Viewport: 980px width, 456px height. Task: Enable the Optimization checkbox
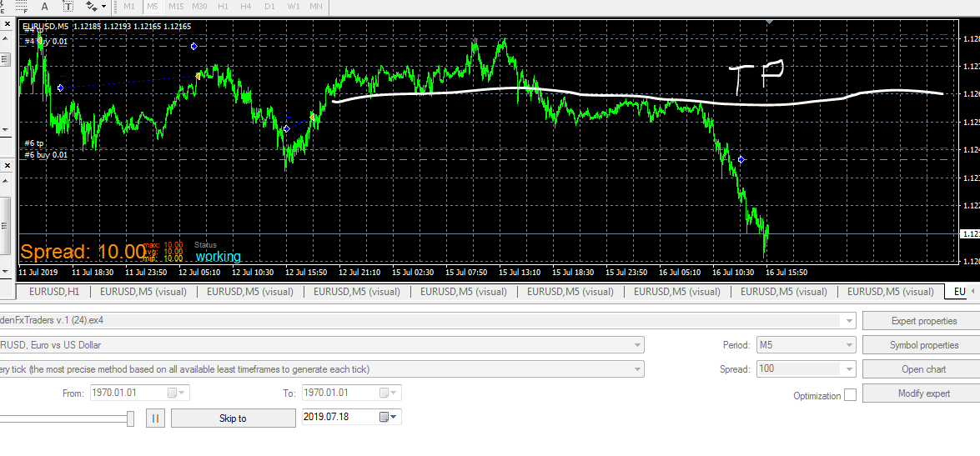[x=850, y=395]
